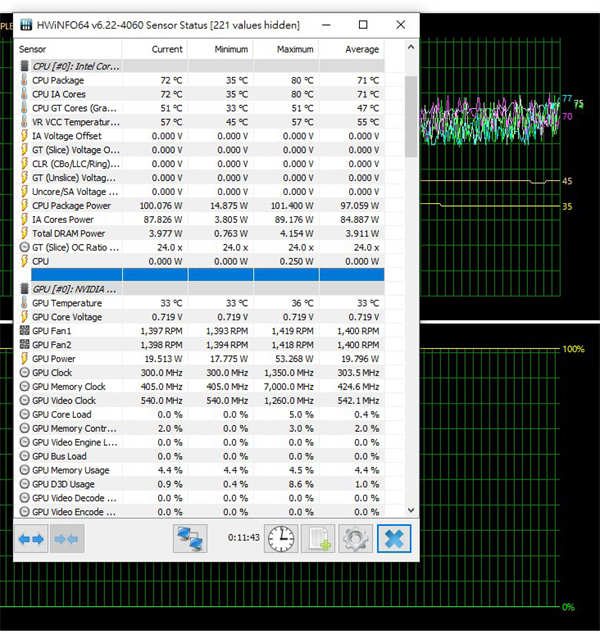The height and width of the screenshot is (634, 600).
Task: Select the GPU Video Decode row label
Action: point(74,498)
